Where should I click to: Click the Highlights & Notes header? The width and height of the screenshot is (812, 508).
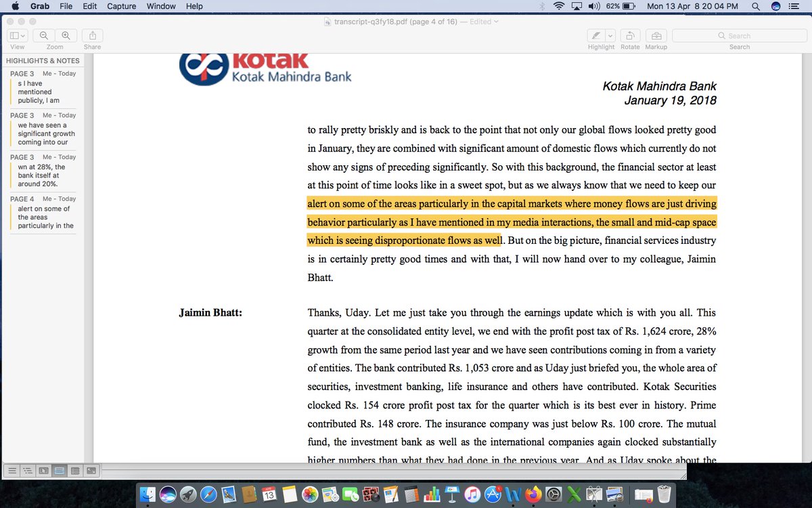(x=43, y=60)
